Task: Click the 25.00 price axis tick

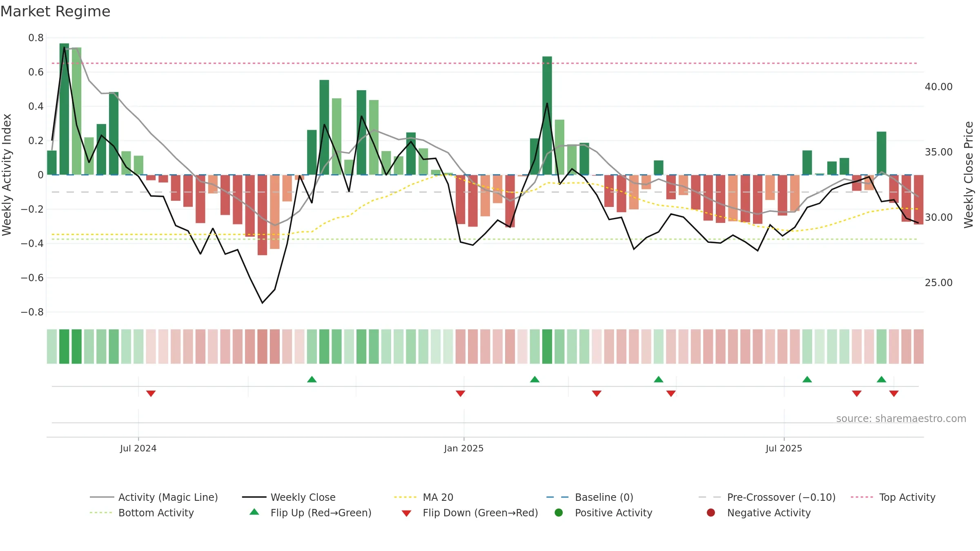Action: point(939,282)
